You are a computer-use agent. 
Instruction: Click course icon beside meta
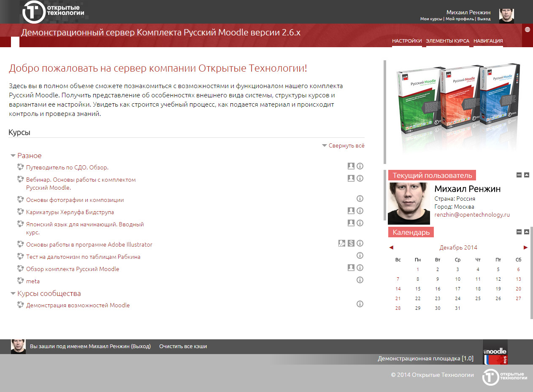coord(20,281)
